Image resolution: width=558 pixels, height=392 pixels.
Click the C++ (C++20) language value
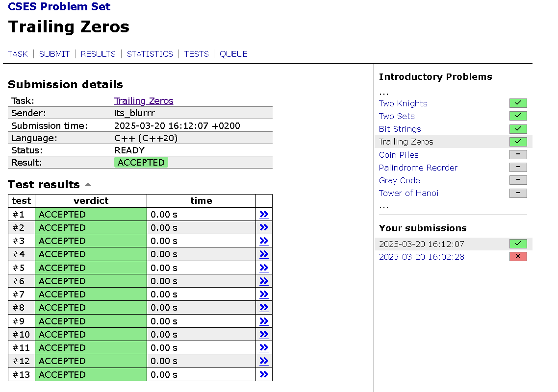(x=146, y=138)
